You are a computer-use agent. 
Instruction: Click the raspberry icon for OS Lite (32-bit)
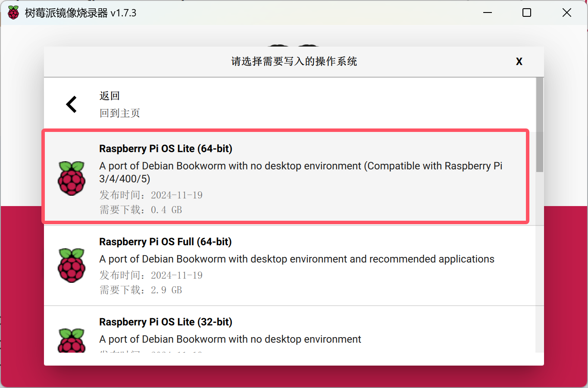72,341
